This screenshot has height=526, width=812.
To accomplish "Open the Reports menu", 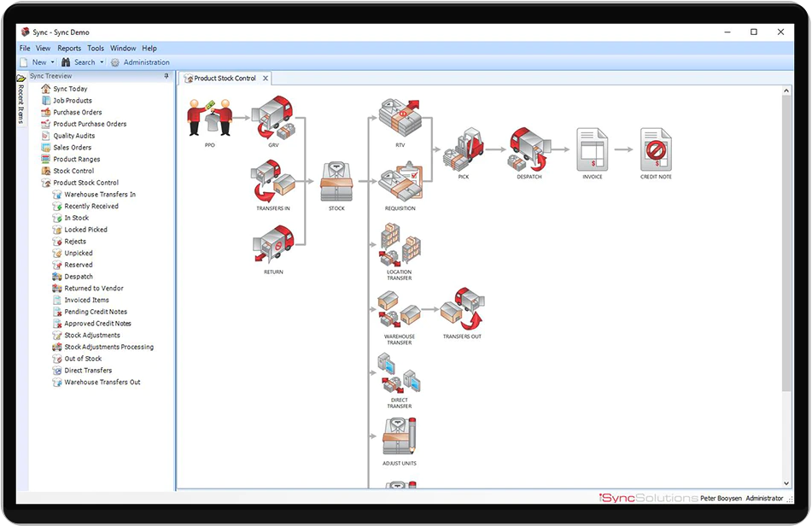I will pos(69,48).
